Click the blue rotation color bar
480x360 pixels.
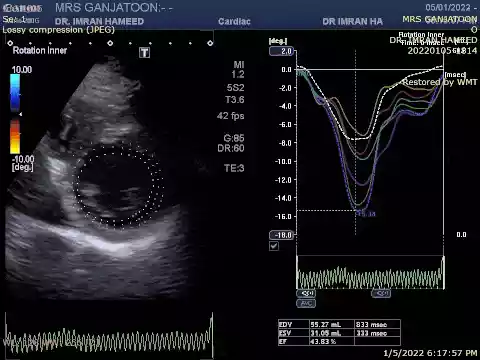pos(15,93)
